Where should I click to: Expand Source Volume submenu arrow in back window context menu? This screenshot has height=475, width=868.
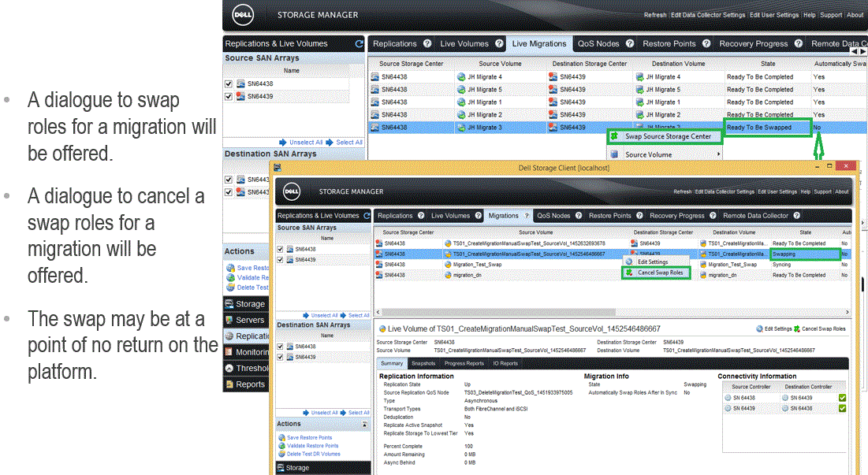[x=718, y=154]
